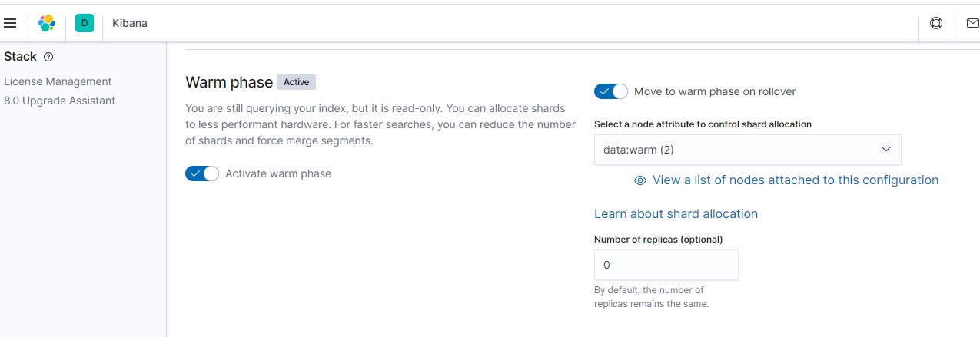Open Learn about shard allocation link

[676, 214]
